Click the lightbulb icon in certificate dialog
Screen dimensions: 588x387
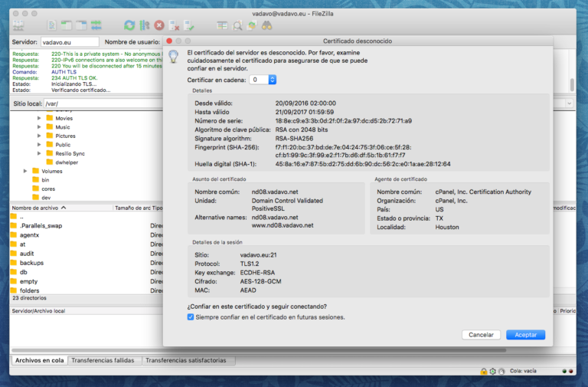coord(174,56)
